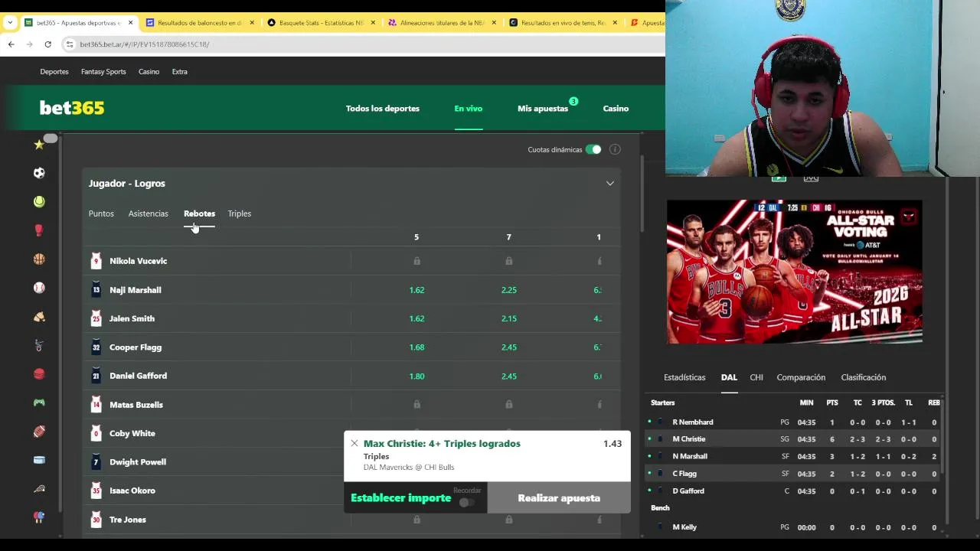This screenshot has width=980, height=551.
Task: Open the Mis apuestas section
Action: pyautogui.click(x=542, y=109)
